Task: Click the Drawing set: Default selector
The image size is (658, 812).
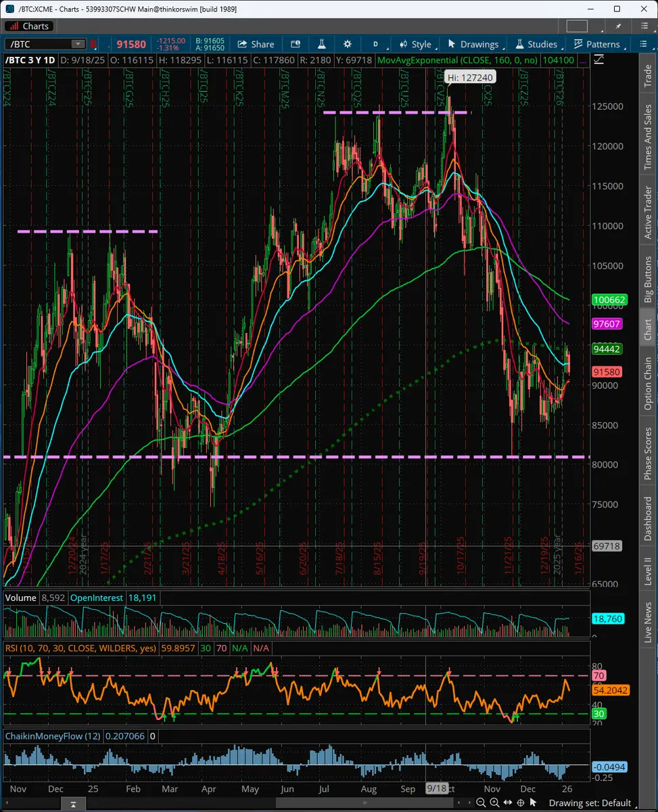Action: click(x=589, y=803)
